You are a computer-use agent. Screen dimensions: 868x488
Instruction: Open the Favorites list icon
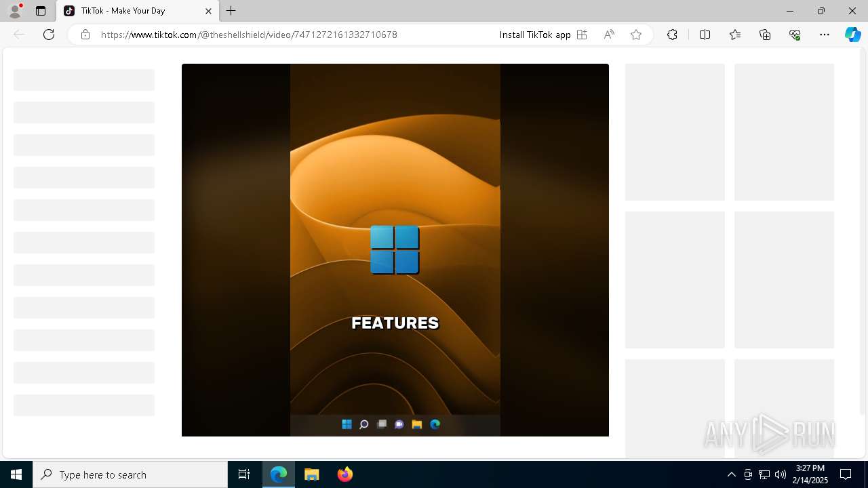pos(735,35)
